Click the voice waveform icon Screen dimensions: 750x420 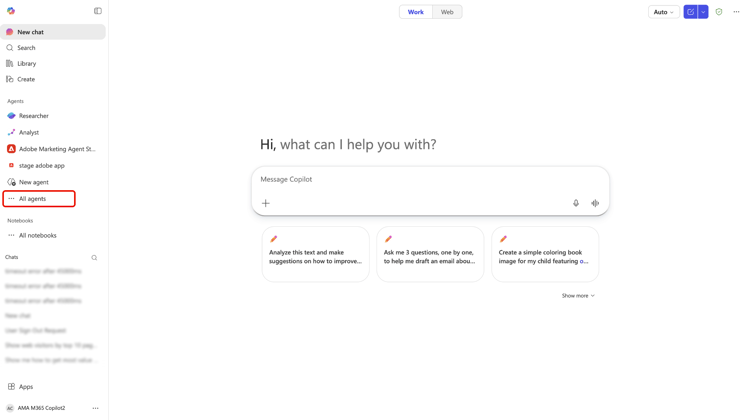595,203
